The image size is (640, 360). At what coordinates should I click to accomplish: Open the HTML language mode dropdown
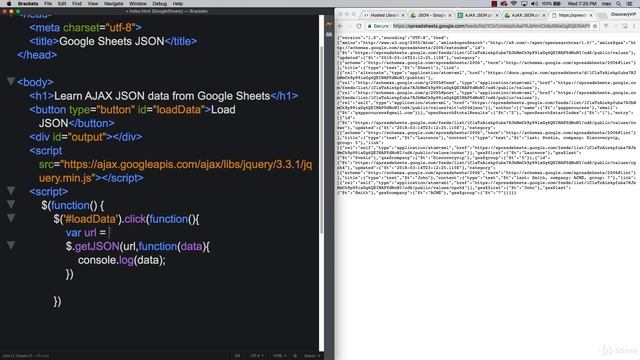pos(280,356)
